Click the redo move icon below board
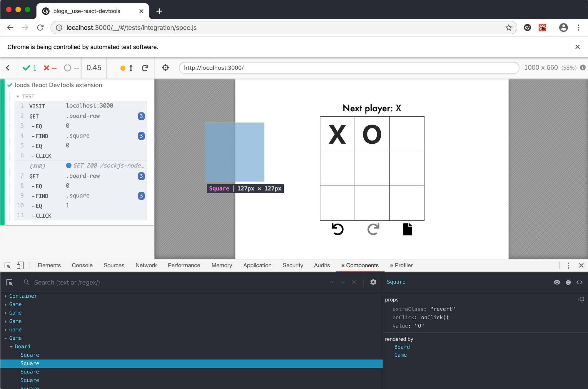 point(373,229)
